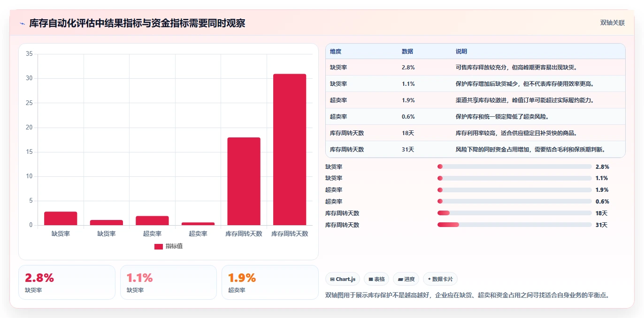The height and width of the screenshot is (318, 644).
Task: Open the 1.1% 缺货率 summary card
Action: [169, 282]
